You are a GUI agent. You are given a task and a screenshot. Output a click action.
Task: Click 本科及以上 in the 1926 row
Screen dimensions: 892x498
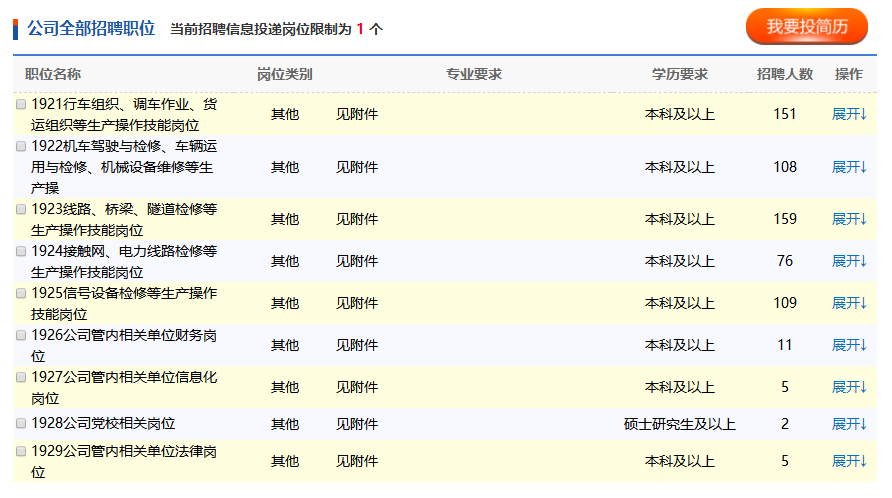[680, 345]
